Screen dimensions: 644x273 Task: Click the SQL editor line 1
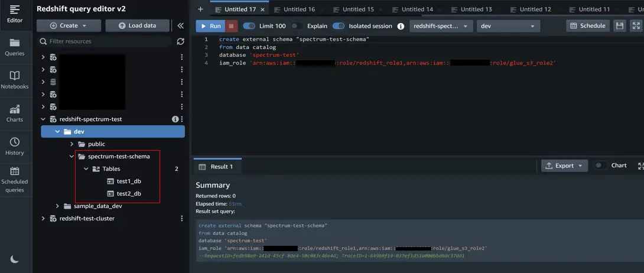[294, 40]
